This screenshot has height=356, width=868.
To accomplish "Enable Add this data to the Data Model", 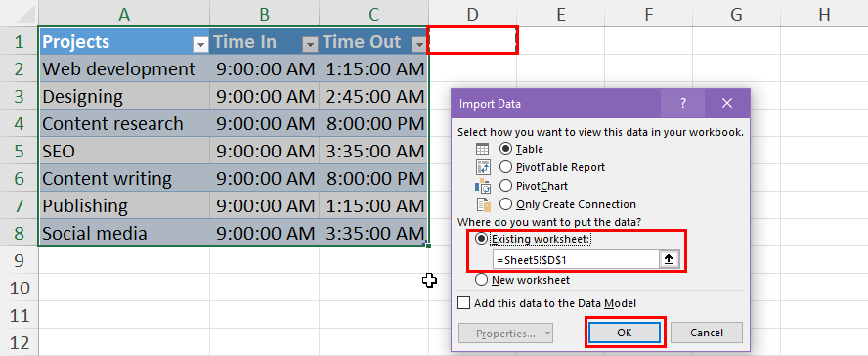I will tap(464, 303).
